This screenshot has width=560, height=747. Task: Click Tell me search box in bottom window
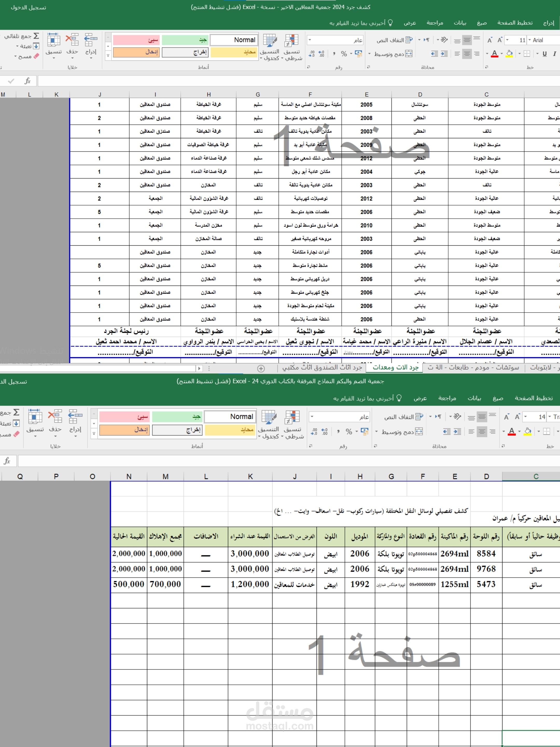(x=367, y=398)
